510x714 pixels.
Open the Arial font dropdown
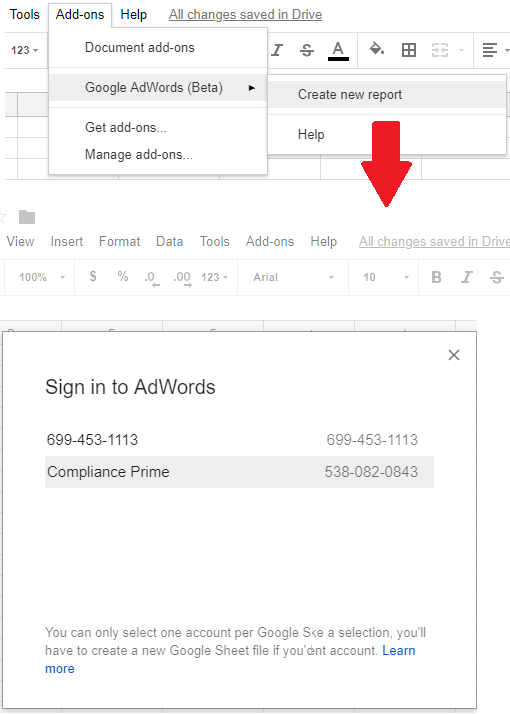coord(294,277)
